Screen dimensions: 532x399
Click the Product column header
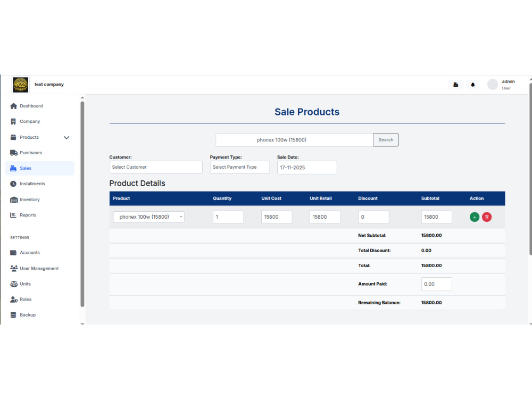tap(121, 198)
